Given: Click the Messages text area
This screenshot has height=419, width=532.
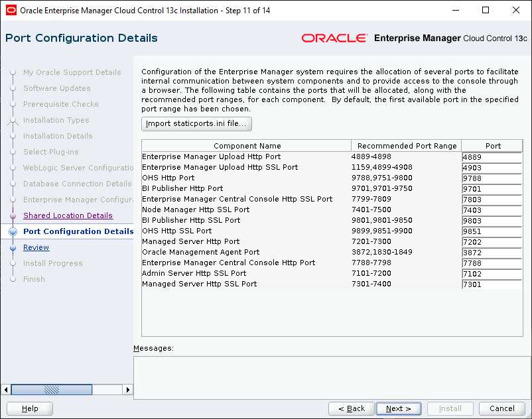Looking at the screenshot, I should tap(332, 378).
